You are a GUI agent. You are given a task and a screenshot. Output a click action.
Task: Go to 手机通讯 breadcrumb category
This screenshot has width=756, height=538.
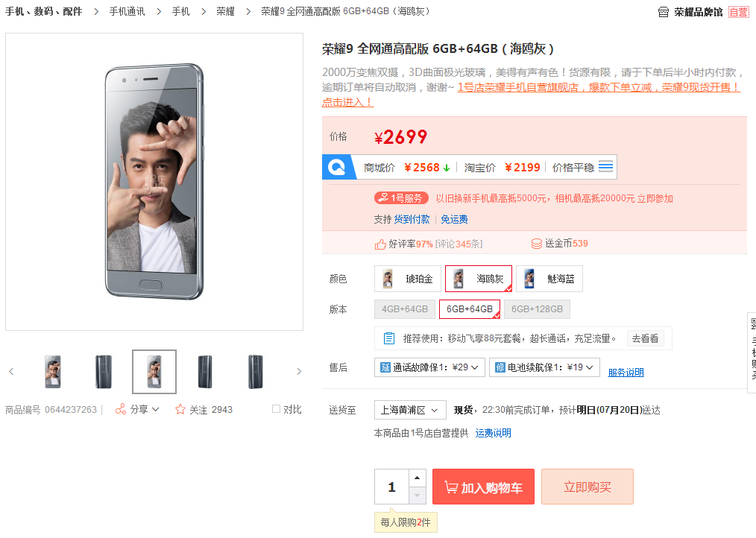tap(127, 12)
